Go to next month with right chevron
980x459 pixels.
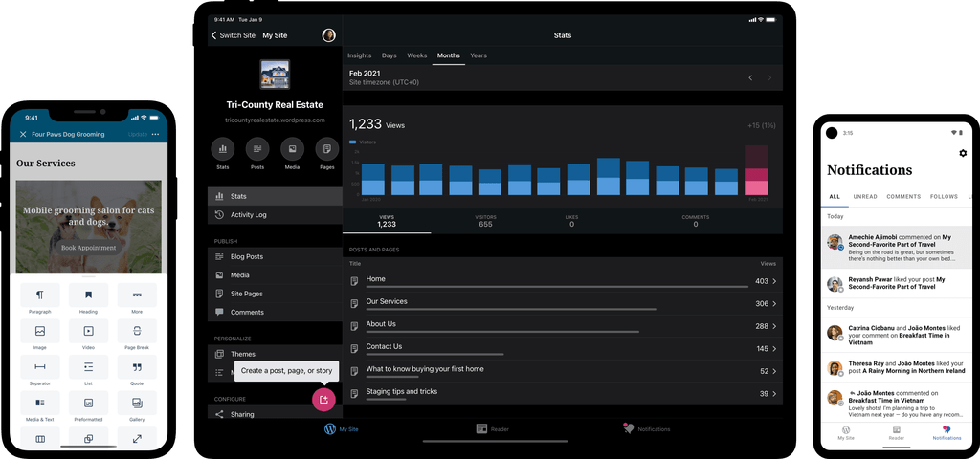tap(769, 78)
